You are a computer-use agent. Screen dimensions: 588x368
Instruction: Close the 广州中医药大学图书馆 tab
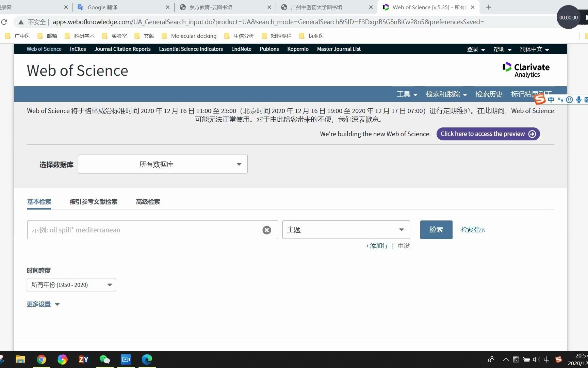pos(371,7)
